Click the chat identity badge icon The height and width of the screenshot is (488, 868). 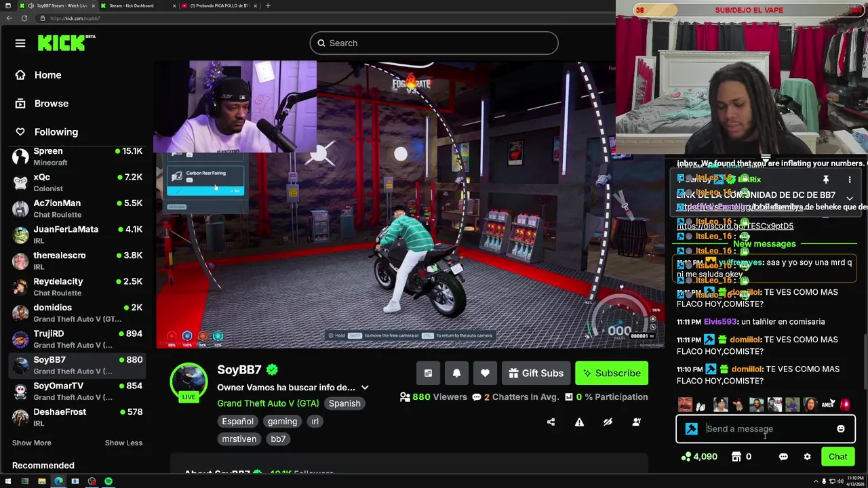(691, 429)
